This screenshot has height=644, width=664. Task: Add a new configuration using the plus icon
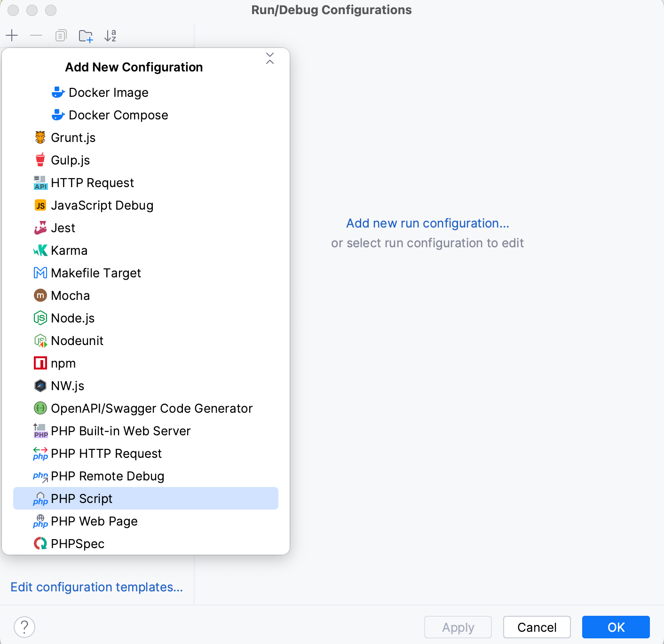12,35
